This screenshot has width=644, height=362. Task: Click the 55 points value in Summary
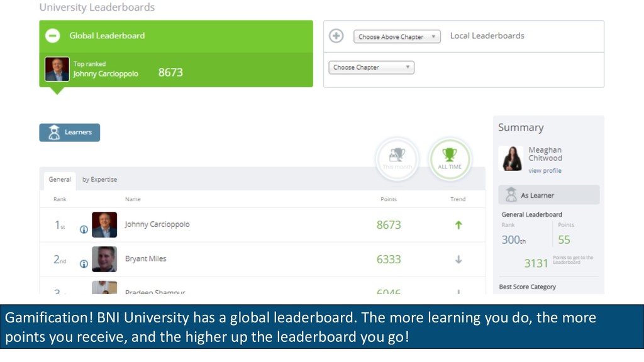point(564,239)
